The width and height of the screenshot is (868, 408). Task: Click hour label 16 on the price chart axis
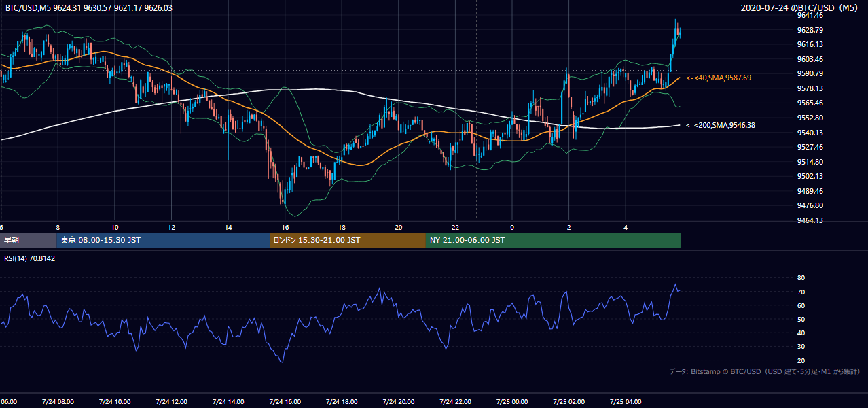coord(285,227)
